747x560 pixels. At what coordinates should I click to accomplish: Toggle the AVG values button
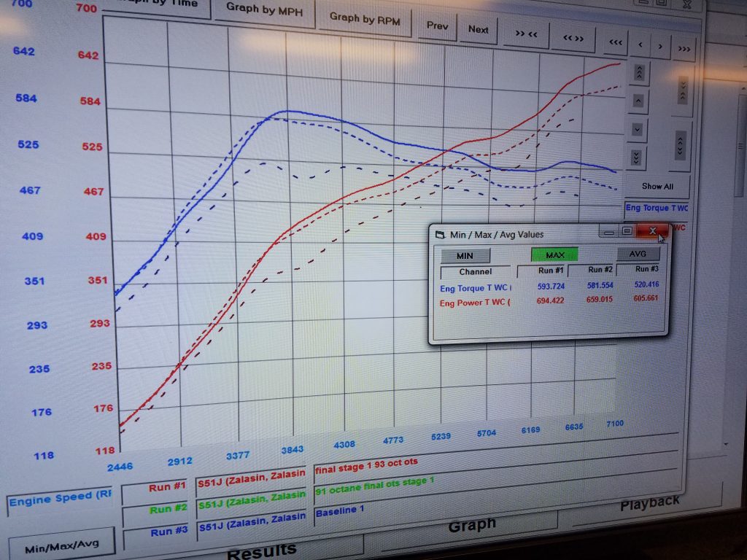[638, 253]
